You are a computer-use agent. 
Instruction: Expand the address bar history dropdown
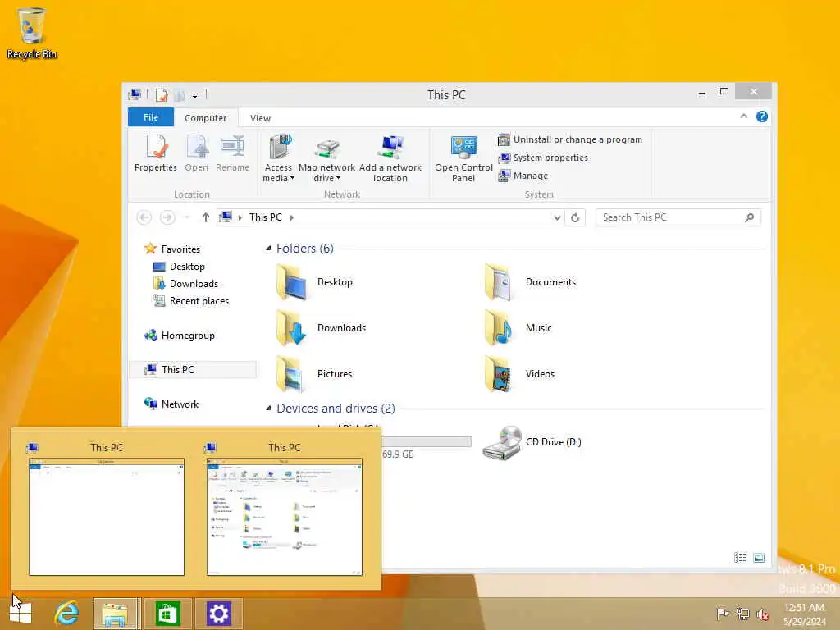pos(557,217)
